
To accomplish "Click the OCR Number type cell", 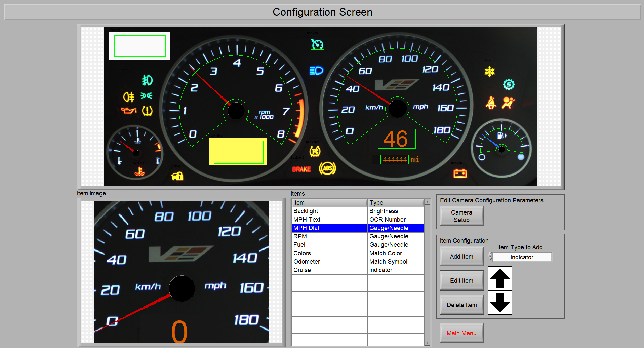I will coord(396,220).
